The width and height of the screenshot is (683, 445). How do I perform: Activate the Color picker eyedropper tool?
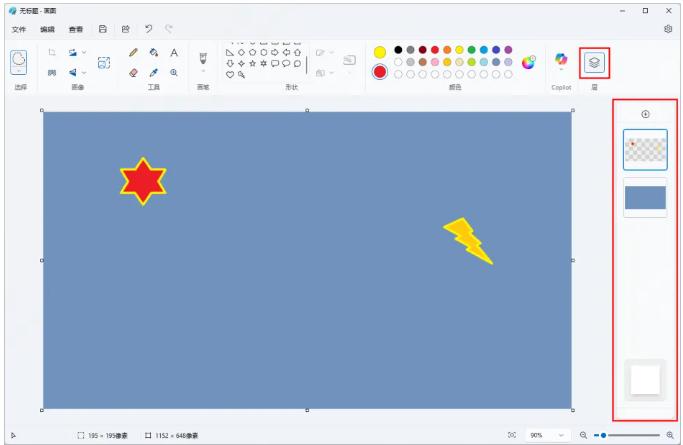[153, 72]
